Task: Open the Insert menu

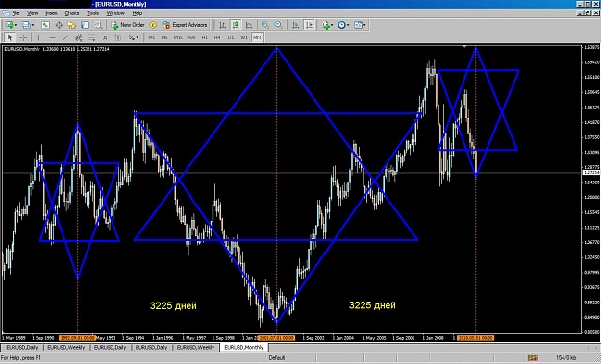Action: pyautogui.click(x=51, y=13)
